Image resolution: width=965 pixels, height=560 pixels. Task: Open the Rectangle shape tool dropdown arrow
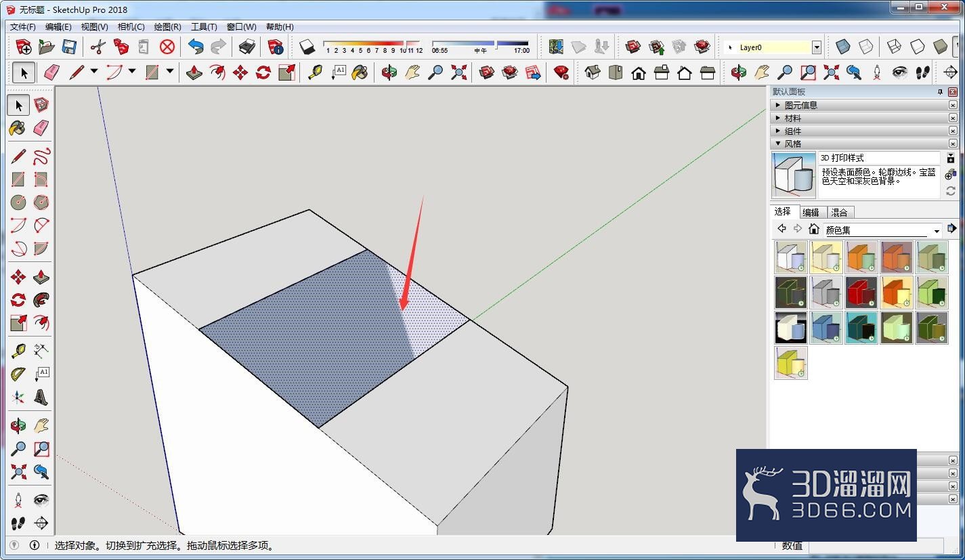pyautogui.click(x=170, y=71)
